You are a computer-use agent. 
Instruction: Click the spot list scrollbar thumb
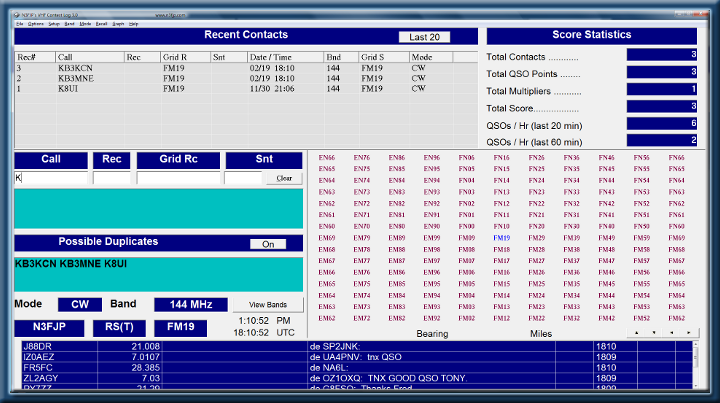point(696,357)
